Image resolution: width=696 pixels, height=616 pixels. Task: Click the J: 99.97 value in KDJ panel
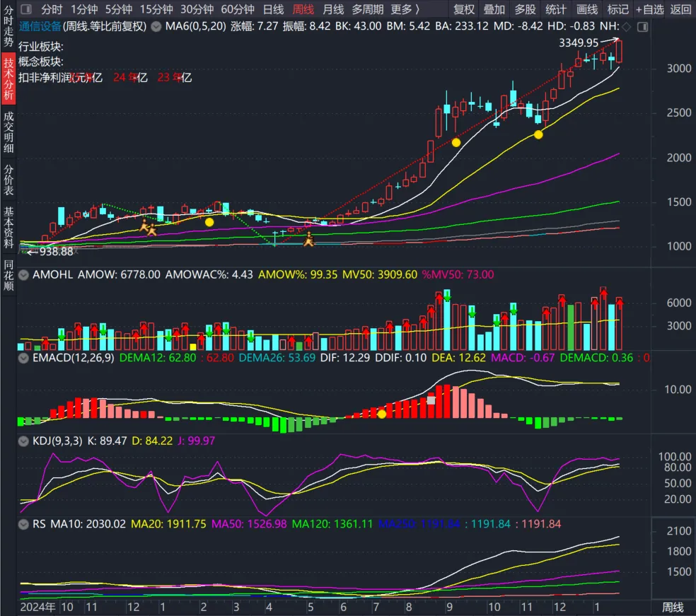click(x=196, y=441)
